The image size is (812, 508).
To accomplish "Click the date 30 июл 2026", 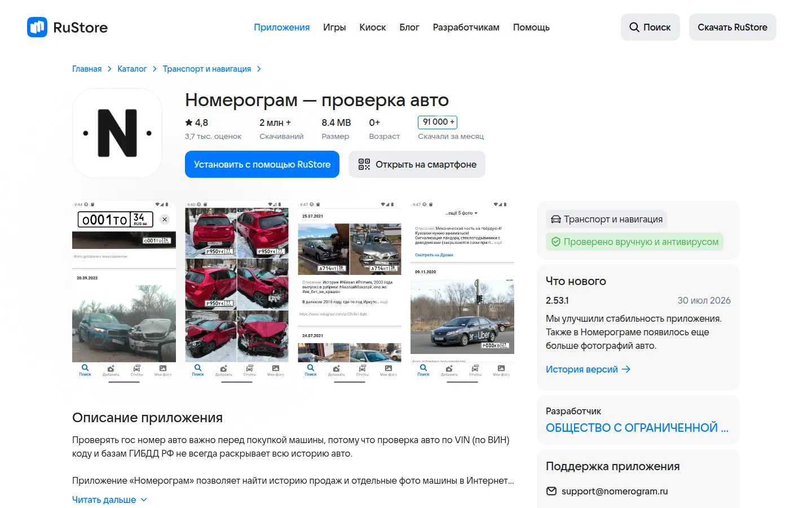I will (x=704, y=300).
